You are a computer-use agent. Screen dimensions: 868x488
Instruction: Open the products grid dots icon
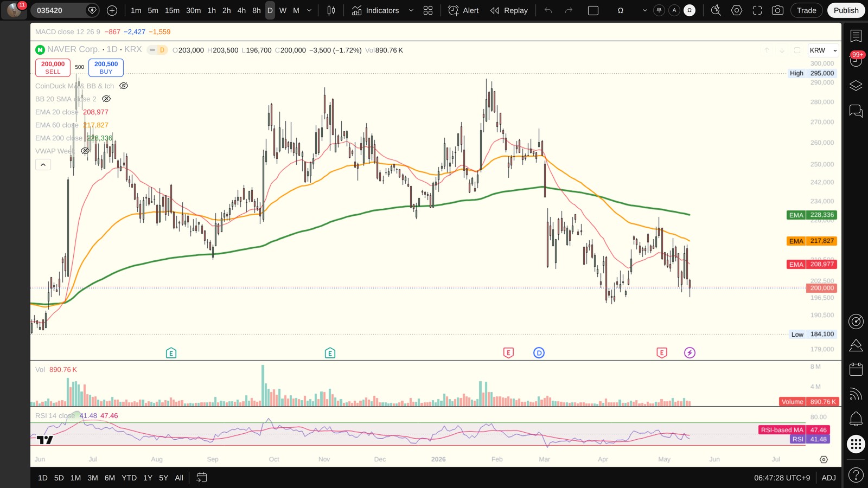click(856, 444)
